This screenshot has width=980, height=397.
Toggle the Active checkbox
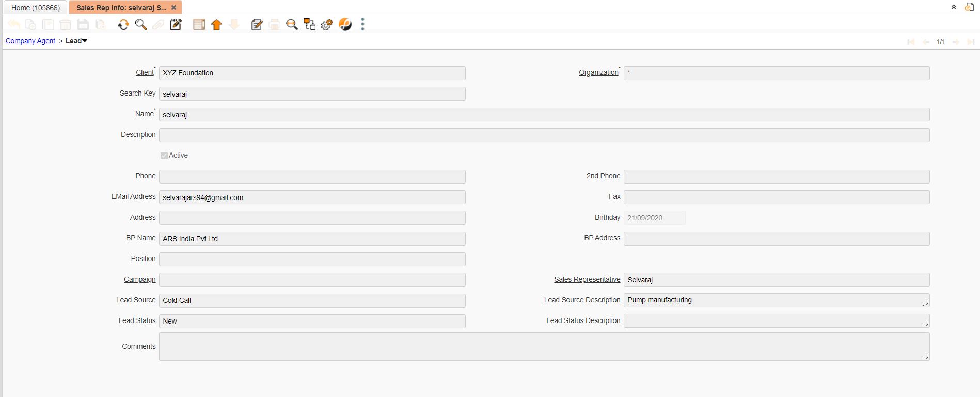click(164, 156)
